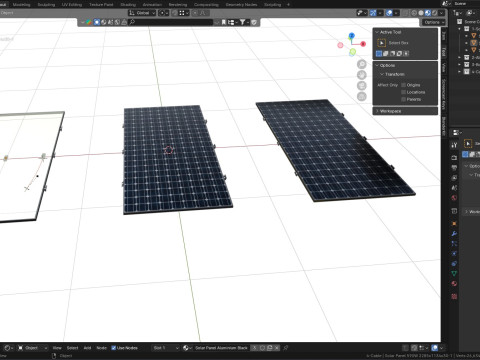Image resolution: width=480 pixels, height=360 pixels.
Task: Click the X axis on navigation gizmo
Action: [363, 44]
